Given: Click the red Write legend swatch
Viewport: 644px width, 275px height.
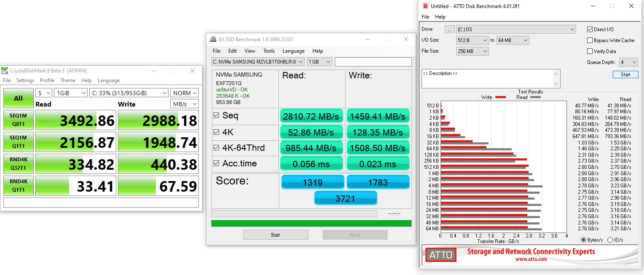Looking at the screenshot, I should (500, 97).
